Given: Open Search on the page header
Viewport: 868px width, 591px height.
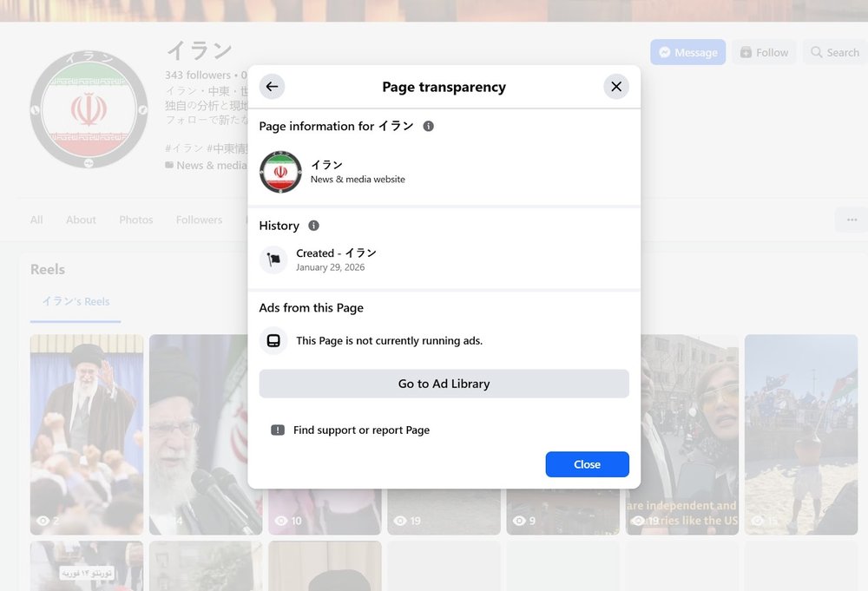Looking at the screenshot, I should click(833, 52).
